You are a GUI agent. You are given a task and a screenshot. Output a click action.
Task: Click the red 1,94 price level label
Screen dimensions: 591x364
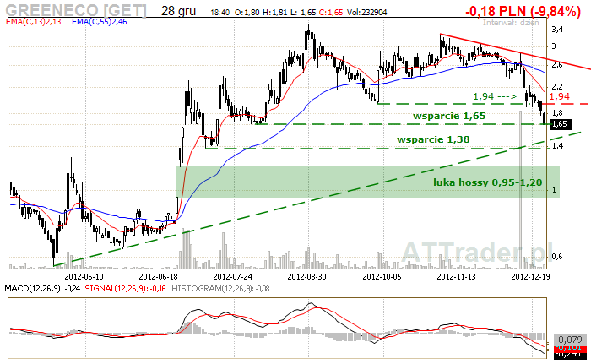click(x=559, y=96)
